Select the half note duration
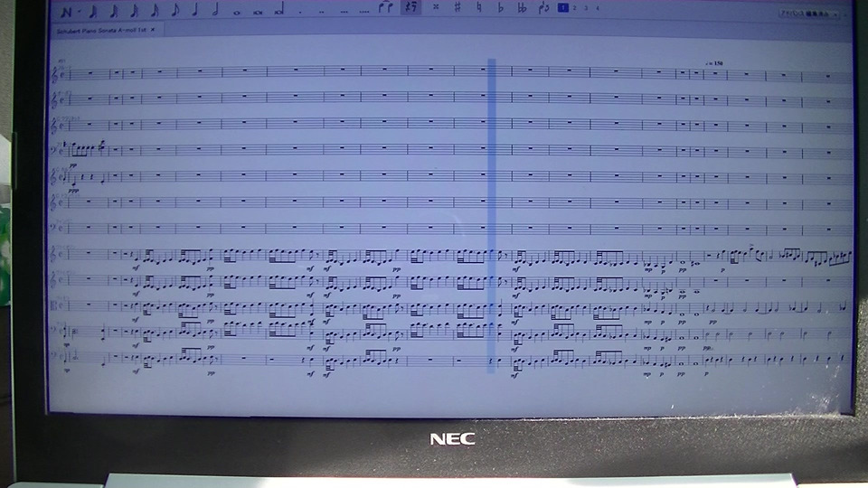 point(216,9)
